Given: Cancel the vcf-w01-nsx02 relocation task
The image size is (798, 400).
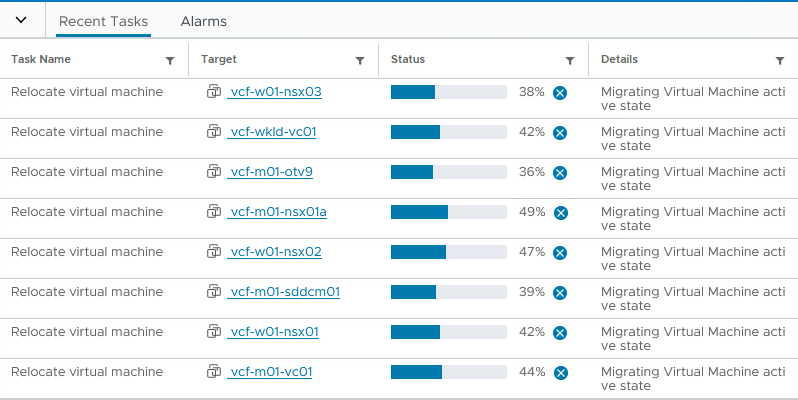Looking at the screenshot, I should click(x=561, y=253).
